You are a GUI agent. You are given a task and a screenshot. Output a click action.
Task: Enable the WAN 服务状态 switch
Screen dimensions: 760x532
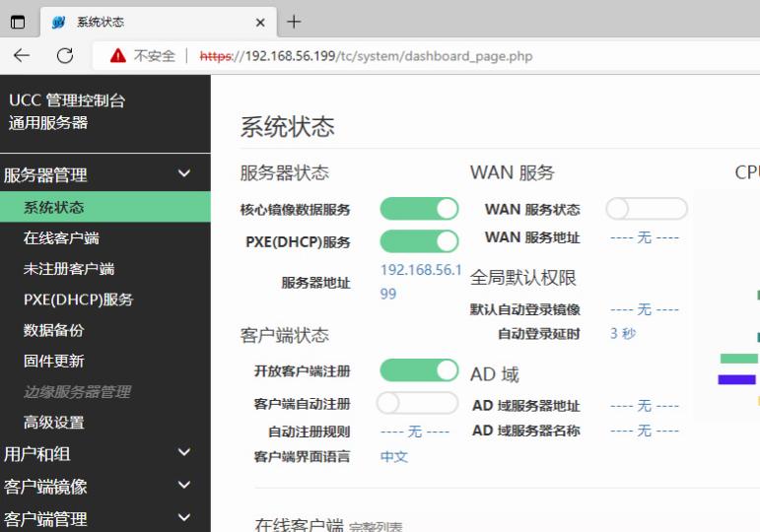tap(646, 209)
